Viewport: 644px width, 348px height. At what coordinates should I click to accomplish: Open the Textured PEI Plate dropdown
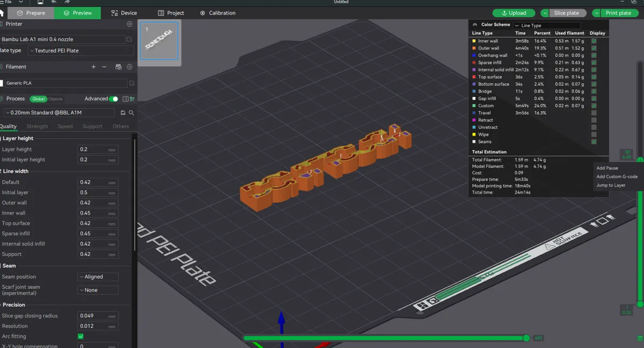coord(81,50)
